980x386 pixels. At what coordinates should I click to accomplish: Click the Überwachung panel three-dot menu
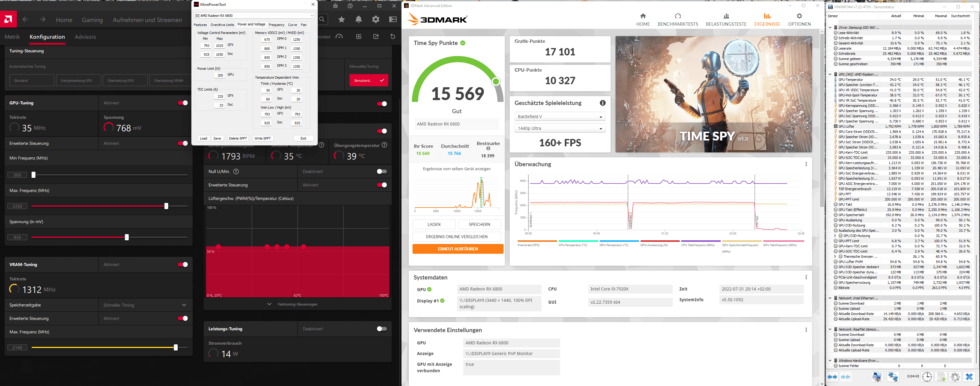(806, 164)
